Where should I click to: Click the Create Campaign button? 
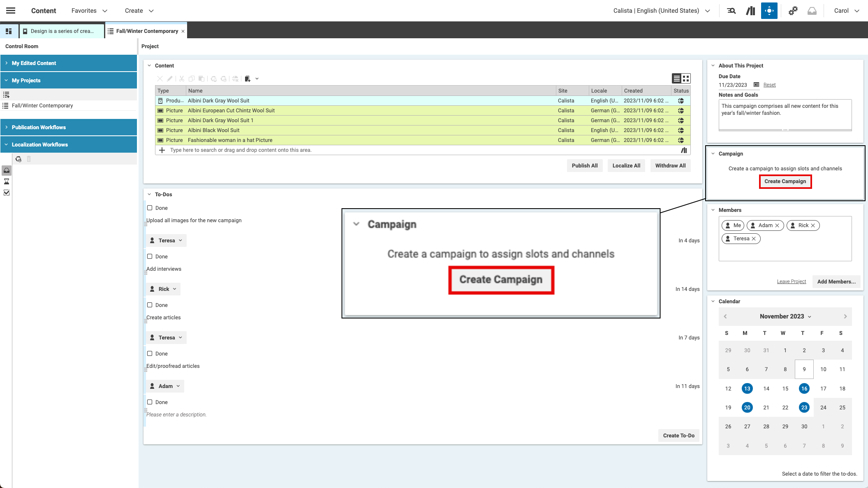tap(785, 181)
